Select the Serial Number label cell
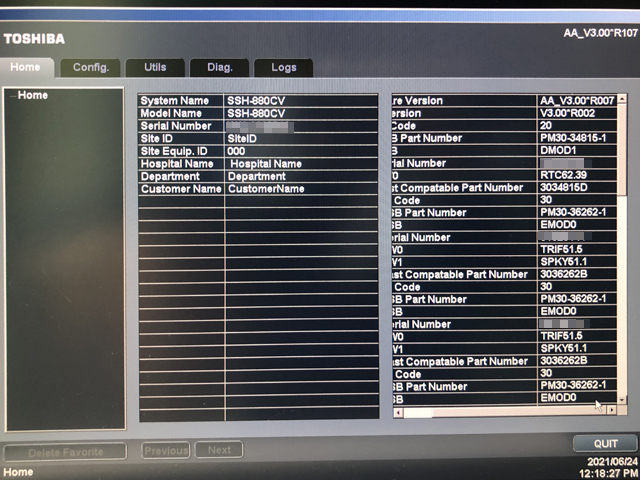 (x=181, y=126)
